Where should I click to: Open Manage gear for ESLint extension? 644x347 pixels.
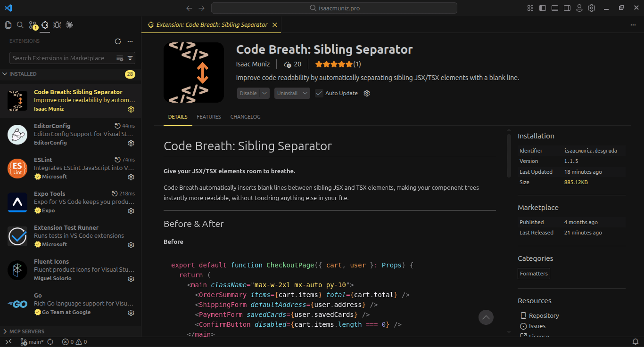(131, 177)
